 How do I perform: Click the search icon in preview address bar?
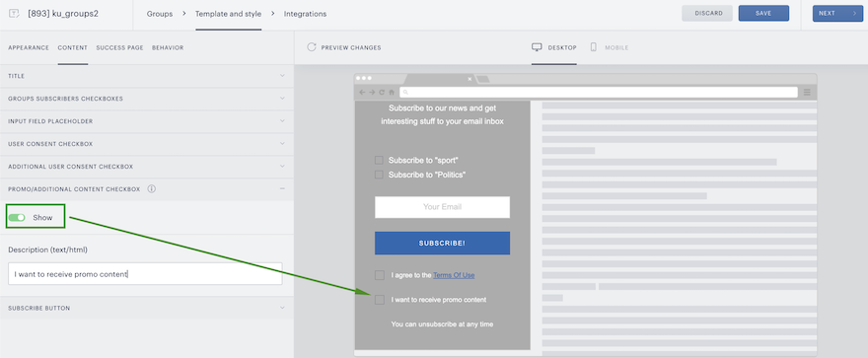tap(405, 93)
